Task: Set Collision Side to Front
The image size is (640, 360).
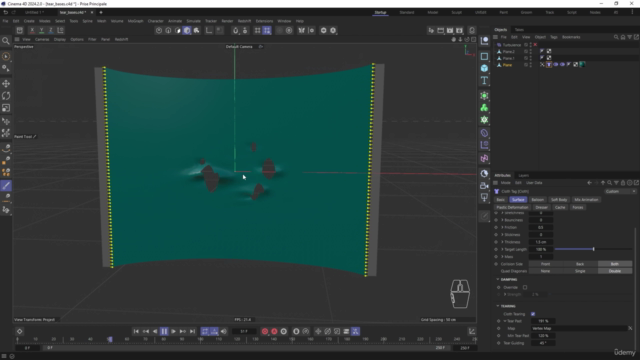Action: [546, 264]
